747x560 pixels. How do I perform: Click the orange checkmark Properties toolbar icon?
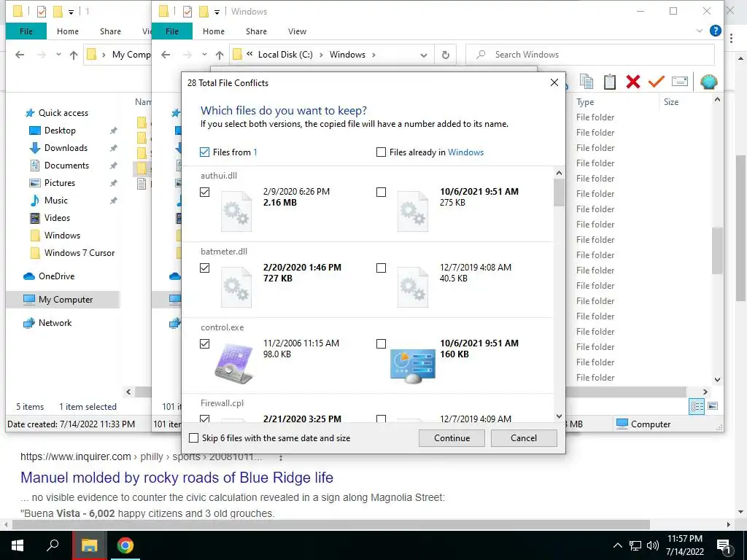(x=656, y=82)
